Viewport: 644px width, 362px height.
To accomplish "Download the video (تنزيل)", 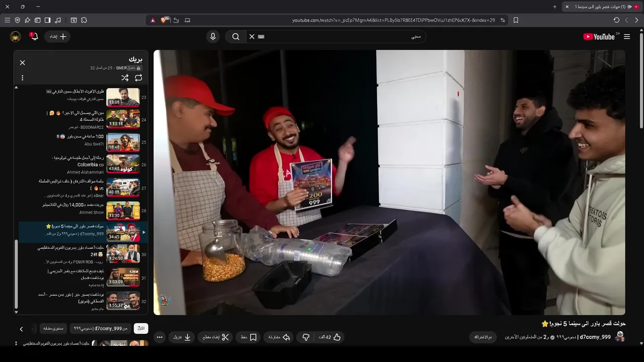I will [x=182, y=337].
